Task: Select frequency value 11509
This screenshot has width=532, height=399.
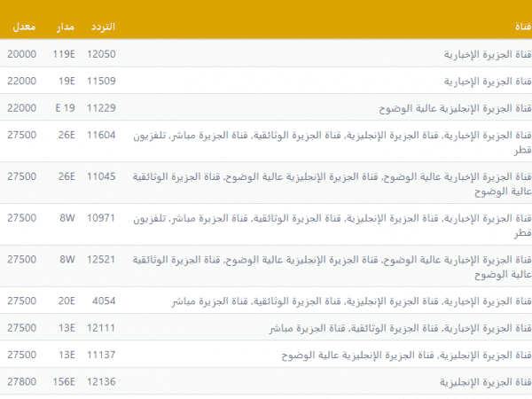Action: tap(101, 81)
